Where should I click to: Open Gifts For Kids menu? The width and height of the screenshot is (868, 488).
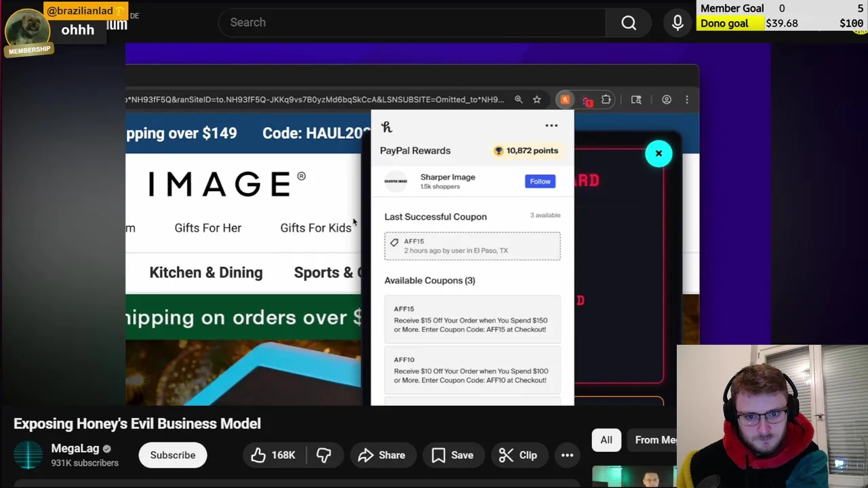[x=316, y=228]
